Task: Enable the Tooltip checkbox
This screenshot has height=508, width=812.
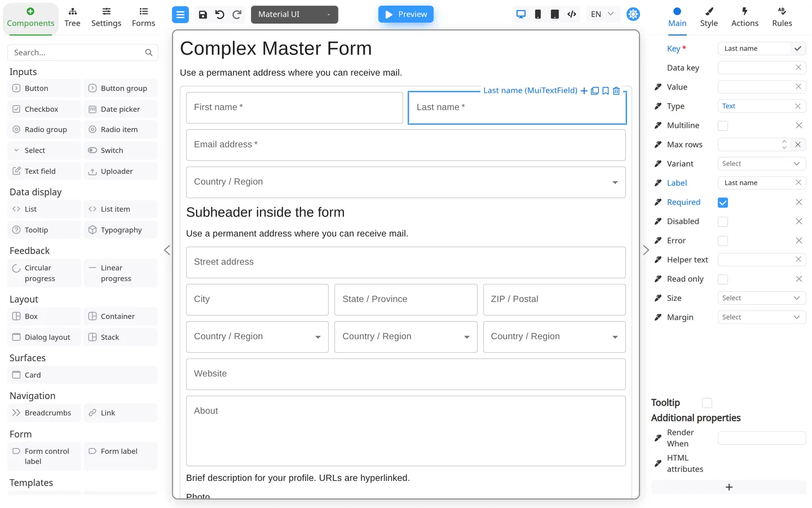Action: point(707,403)
